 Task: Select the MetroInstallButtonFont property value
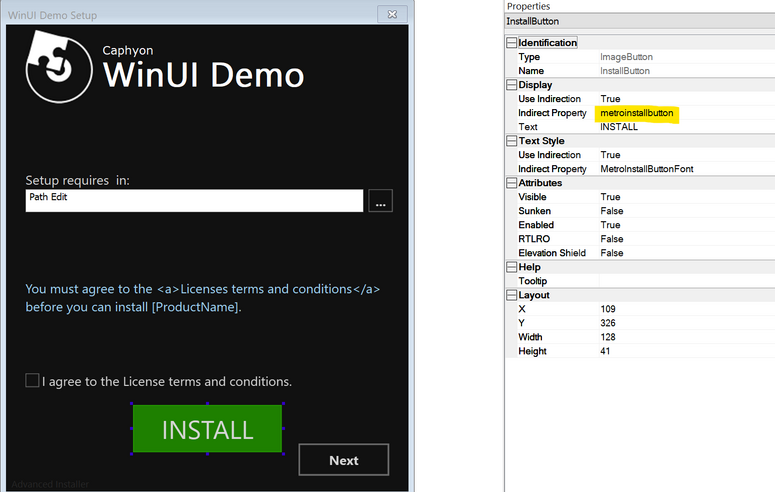pos(646,169)
